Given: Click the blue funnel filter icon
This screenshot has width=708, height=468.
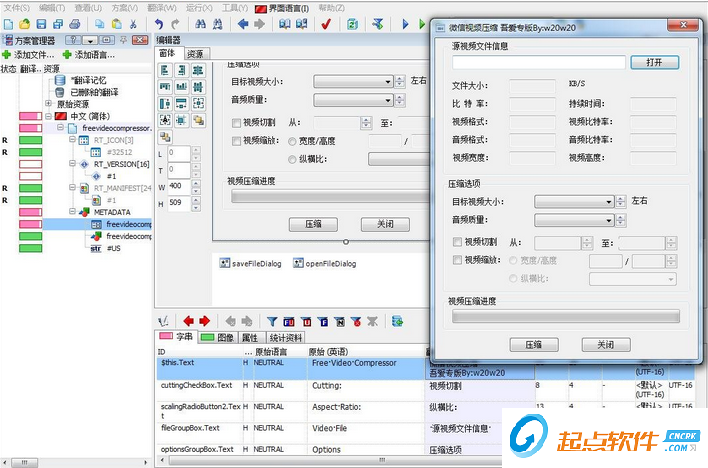Looking at the screenshot, I should pos(272,321).
